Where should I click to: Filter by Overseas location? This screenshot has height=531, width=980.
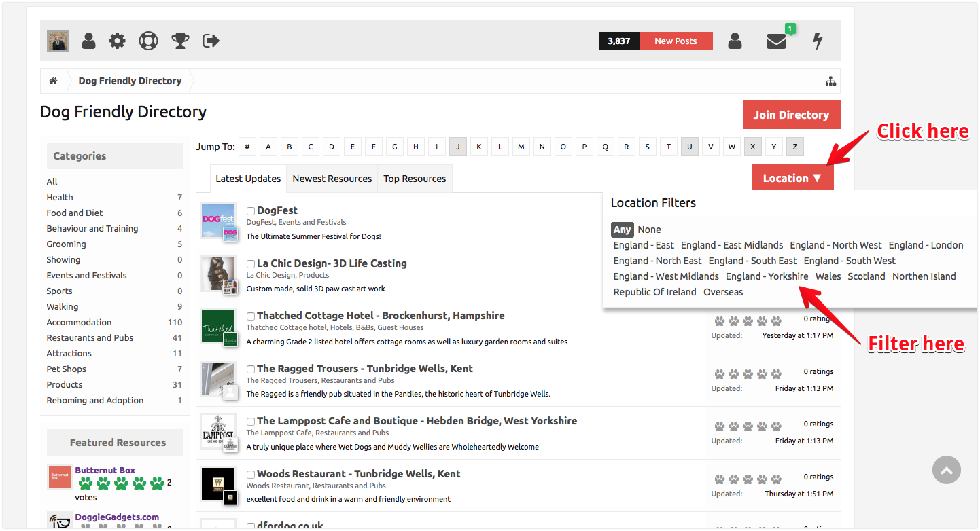(x=723, y=292)
